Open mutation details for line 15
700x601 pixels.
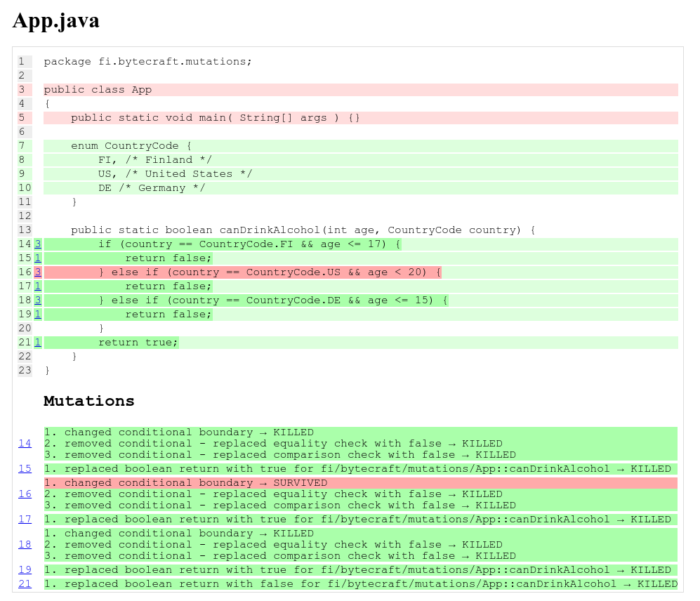coord(25,468)
